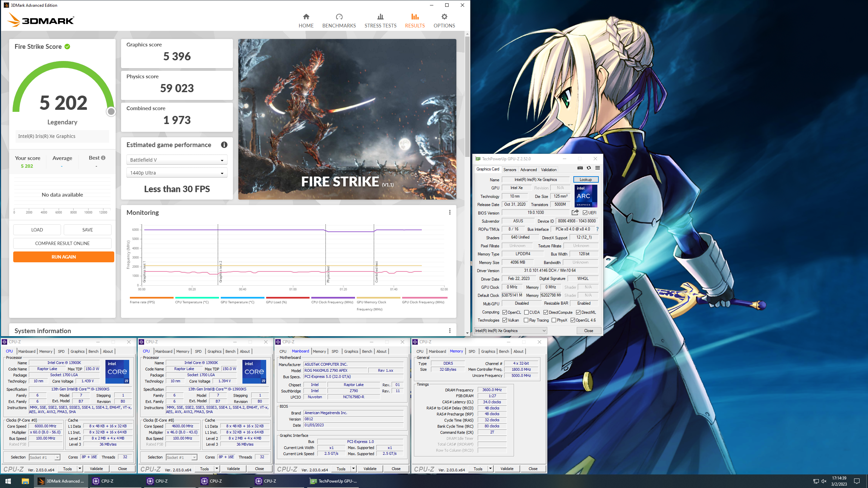Image resolution: width=868 pixels, height=488 pixels.
Task: Open the 3DMark BENCHMARKS page icon
Action: [339, 17]
